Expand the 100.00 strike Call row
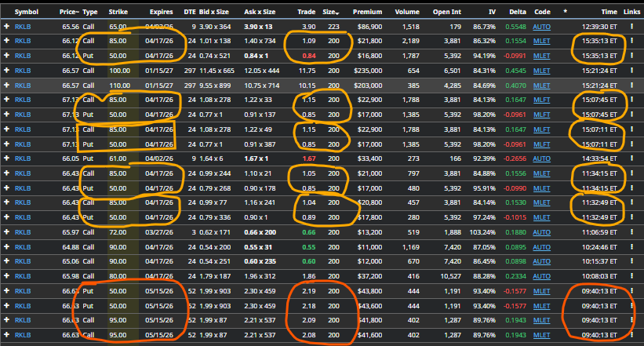Screen dimensions: 644x346 click(x=6, y=71)
